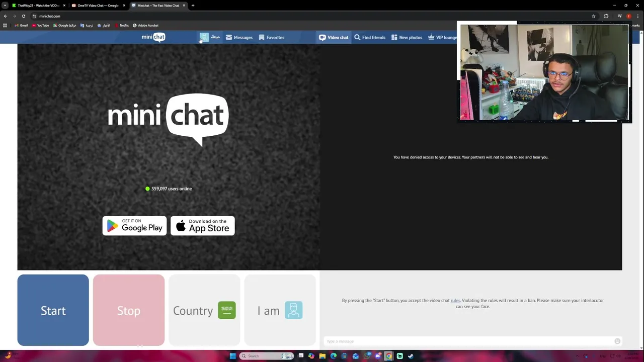644x362 pixels.
Task: Close the OmeTV Video Chat browser tab
Action: 124,6
